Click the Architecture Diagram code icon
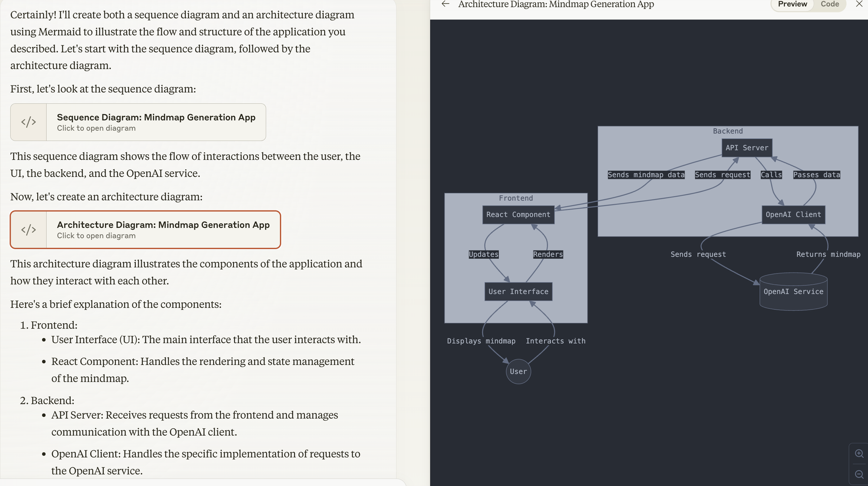 (x=29, y=230)
